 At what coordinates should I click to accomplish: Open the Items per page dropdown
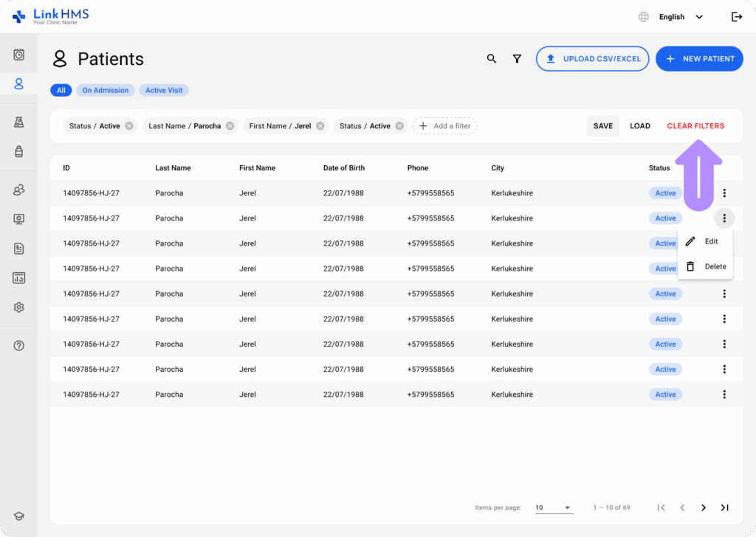point(554,507)
